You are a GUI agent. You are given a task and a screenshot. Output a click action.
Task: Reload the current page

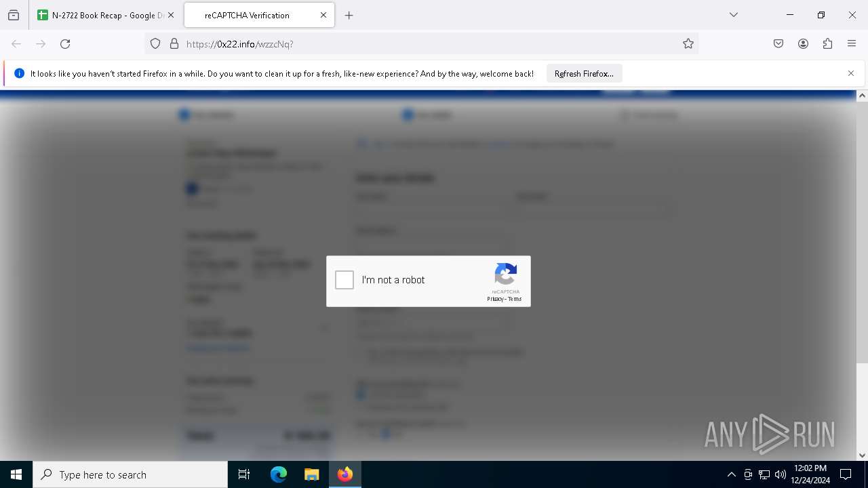tap(65, 43)
